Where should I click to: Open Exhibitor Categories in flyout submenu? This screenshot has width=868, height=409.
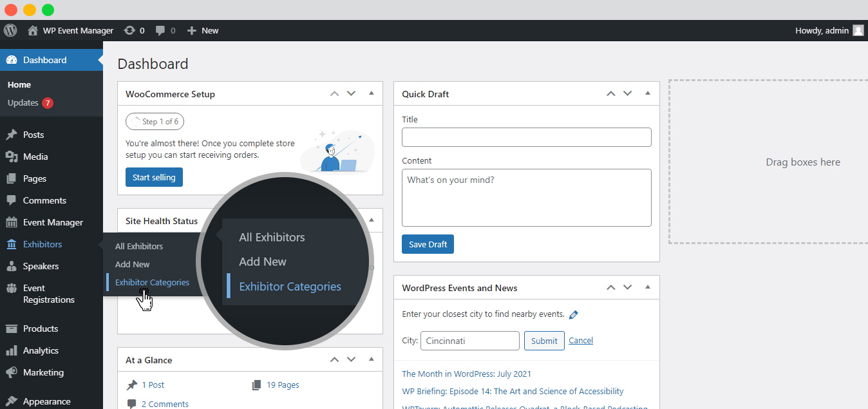tap(152, 282)
